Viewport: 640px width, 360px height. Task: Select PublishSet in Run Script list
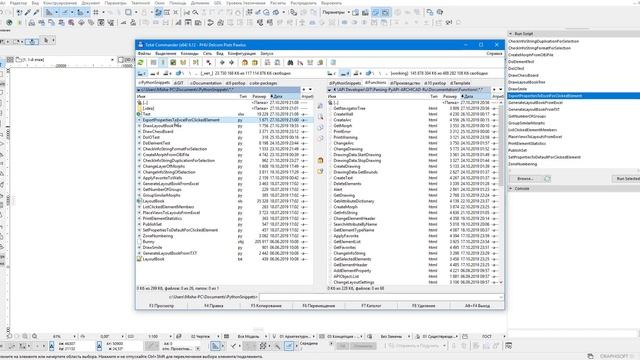point(518,150)
